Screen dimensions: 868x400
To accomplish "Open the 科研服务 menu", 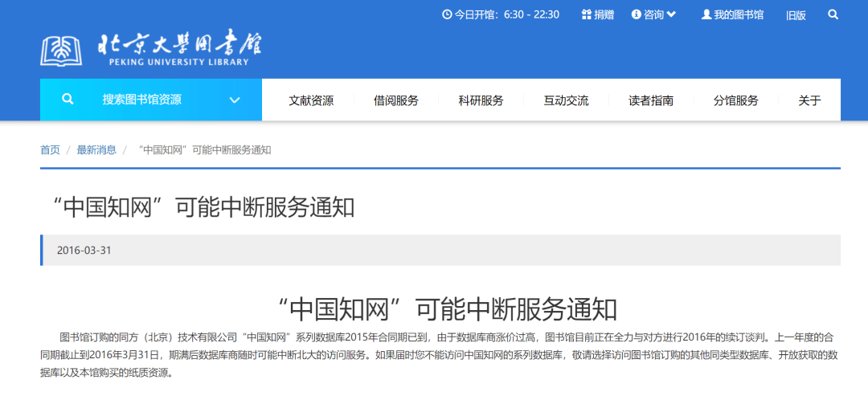I will (x=481, y=100).
